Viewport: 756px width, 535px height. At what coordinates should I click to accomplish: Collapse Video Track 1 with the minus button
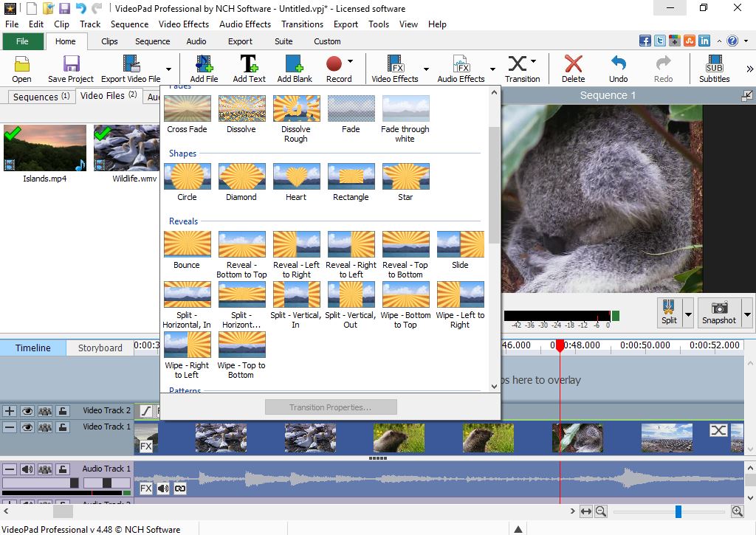[x=10, y=427]
